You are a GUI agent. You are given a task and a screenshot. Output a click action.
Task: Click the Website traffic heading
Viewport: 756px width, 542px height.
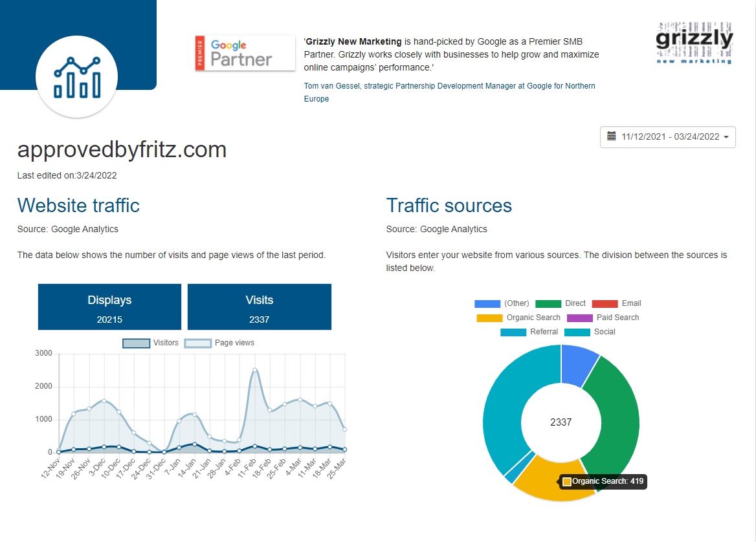coord(78,205)
